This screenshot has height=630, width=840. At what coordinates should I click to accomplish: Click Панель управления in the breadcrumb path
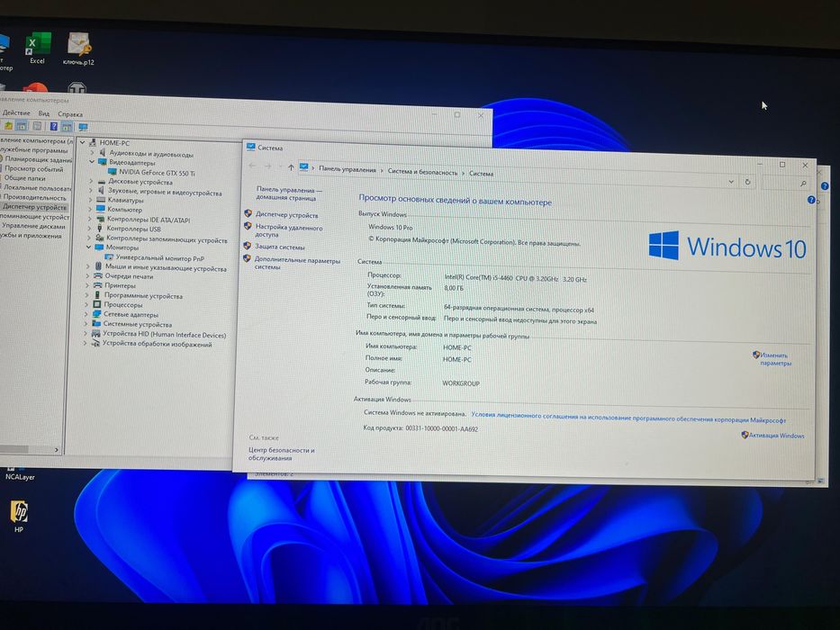(348, 169)
